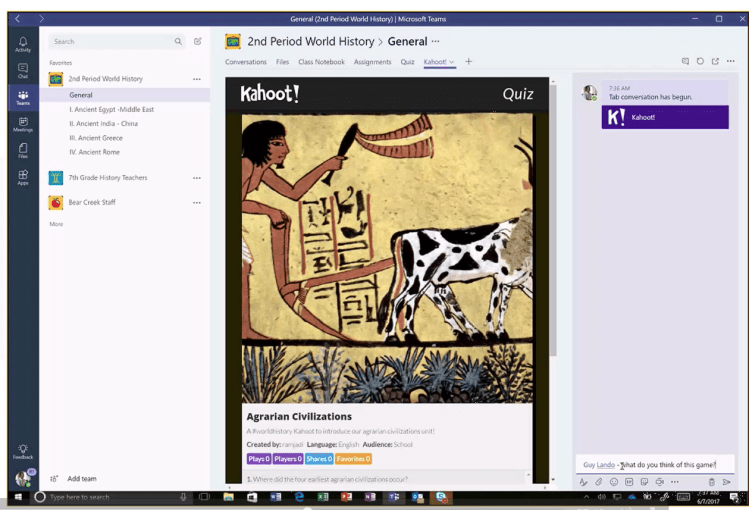Viewport: 749px width, 510px height.
Task: Open options for Bear Creek Staff team
Action: coord(197,203)
